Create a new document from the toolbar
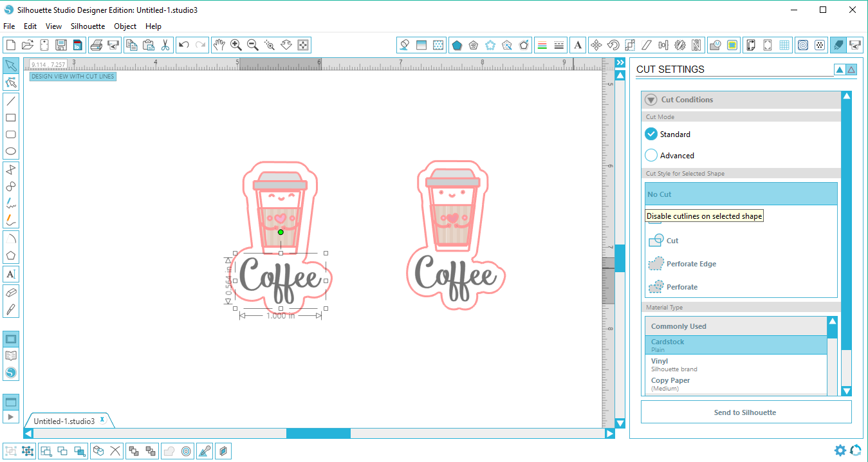Screen dimensions: 868x462 coord(10,45)
